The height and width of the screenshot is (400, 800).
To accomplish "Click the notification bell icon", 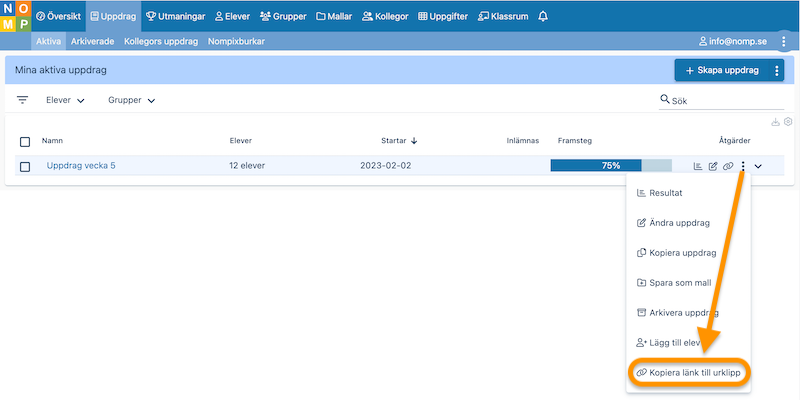I will point(543,16).
